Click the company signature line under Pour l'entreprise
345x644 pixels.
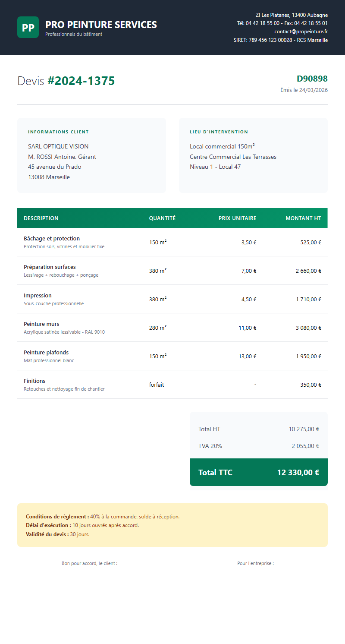pos(255,591)
